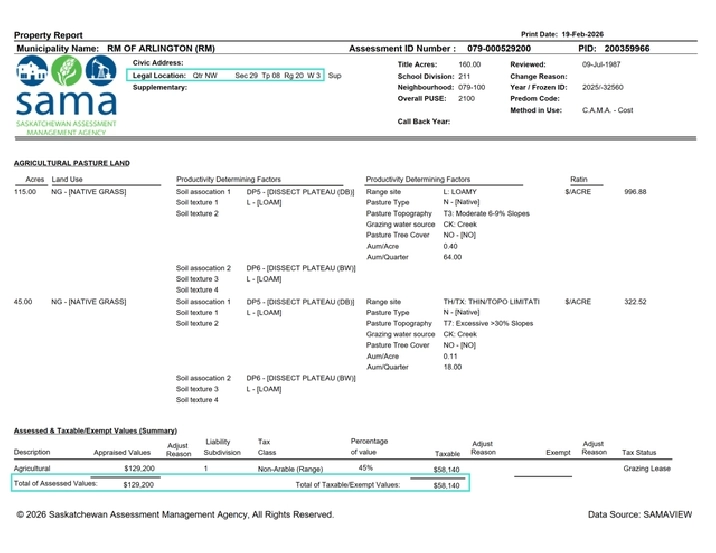Click the 996.88 rating value

[635, 191]
